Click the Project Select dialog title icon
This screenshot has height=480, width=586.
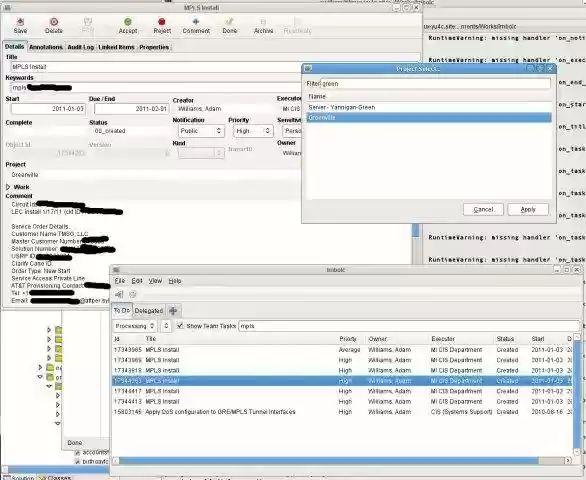[308, 68]
